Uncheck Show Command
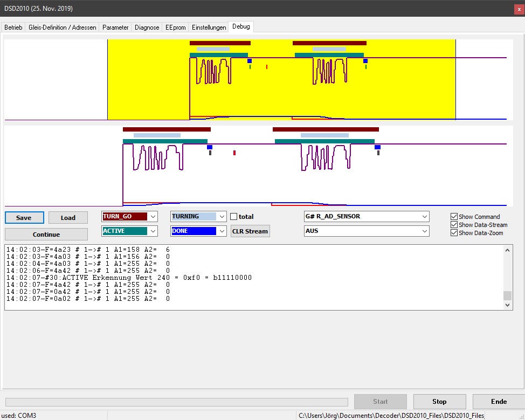Screen dimensions: 525x420 pyautogui.click(x=454, y=217)
